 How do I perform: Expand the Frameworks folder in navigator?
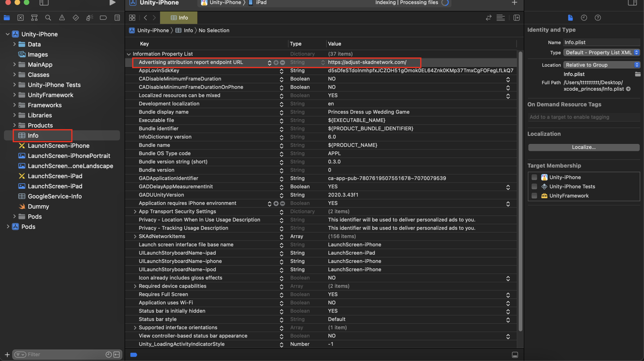pyautogui.click(x=14, y=105)
